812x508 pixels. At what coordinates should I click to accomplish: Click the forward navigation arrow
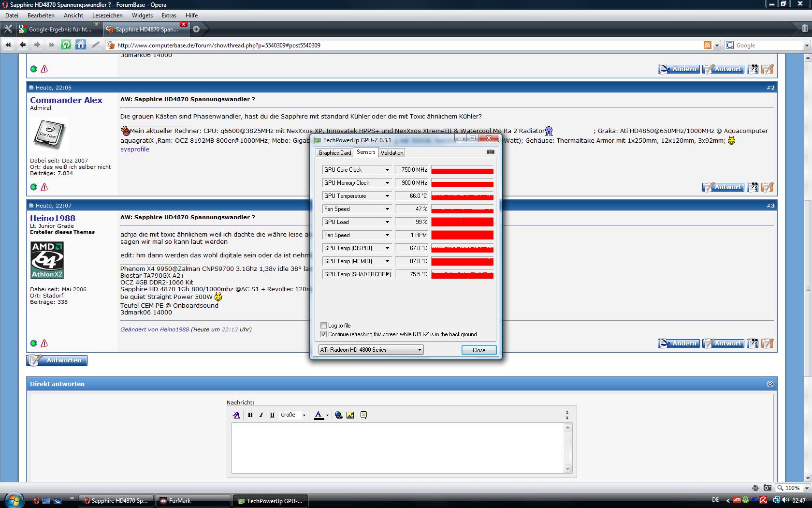pos(37,45)
